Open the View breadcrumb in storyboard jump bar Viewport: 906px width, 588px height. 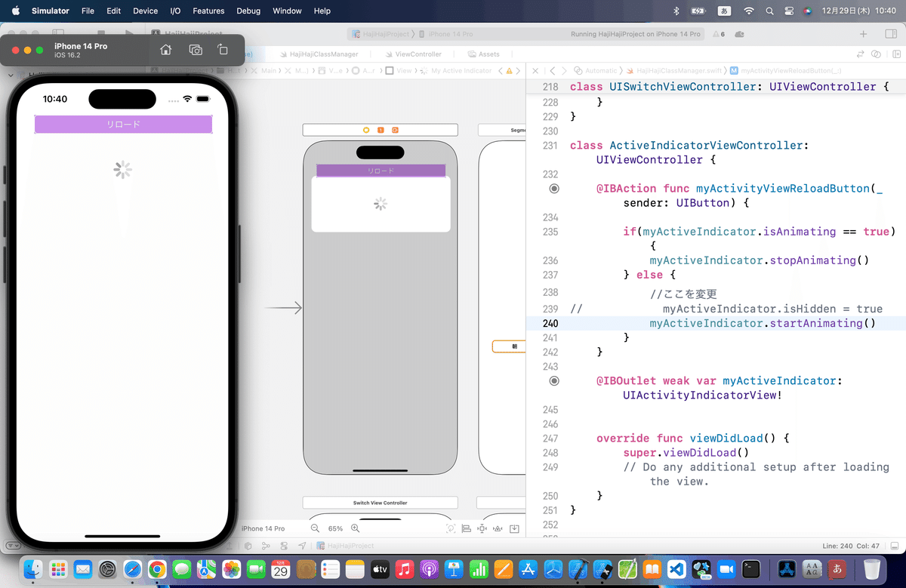[x=399, y=71]
